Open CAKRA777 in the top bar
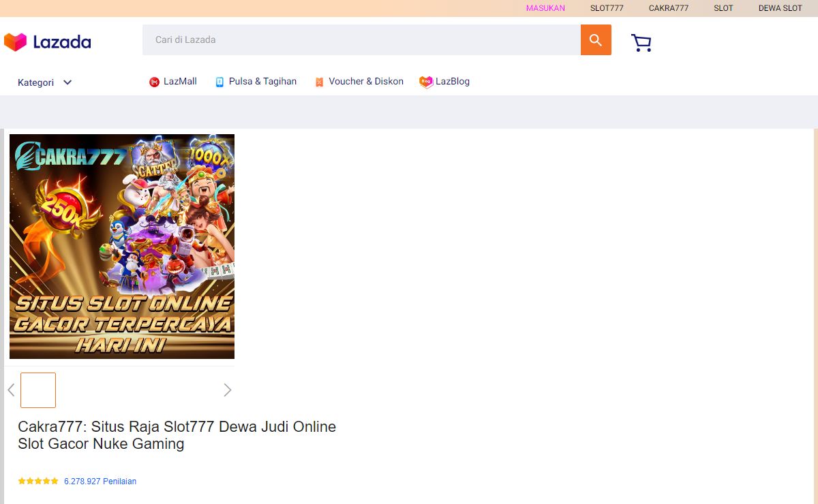Viewport: 818px width, 504px height. coord(669,8)
